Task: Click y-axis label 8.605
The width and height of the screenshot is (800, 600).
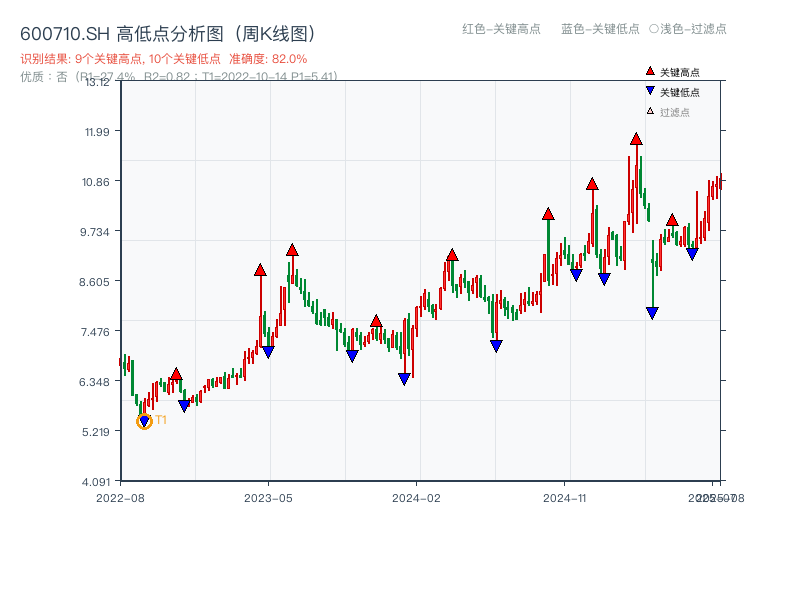Action: point(94,282)
